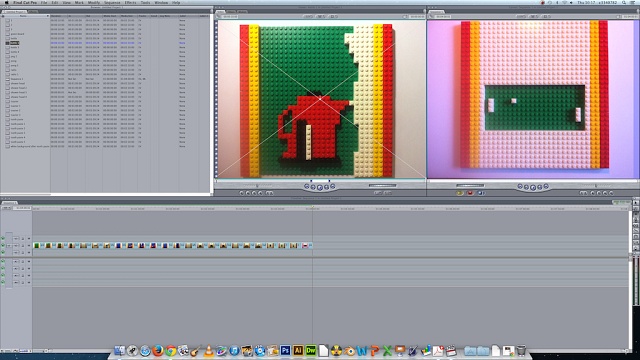This screenshot has height=360, width=640.
Task: Play around current frame in Viewer
Action: click(326, 187)
